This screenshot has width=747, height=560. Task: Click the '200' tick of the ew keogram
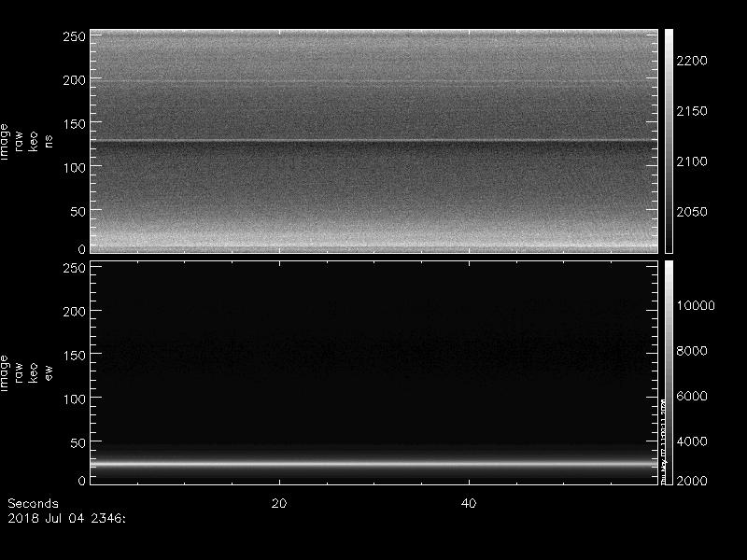coord(74,312)
